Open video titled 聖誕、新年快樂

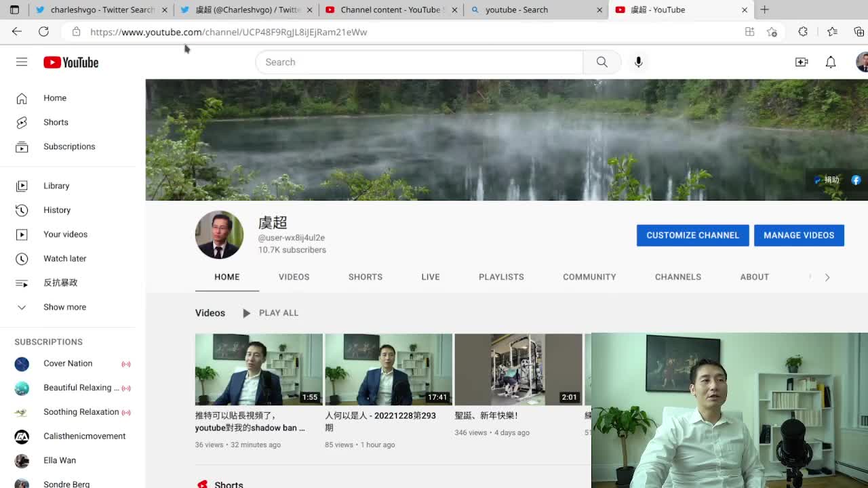[x=486, y=415]
